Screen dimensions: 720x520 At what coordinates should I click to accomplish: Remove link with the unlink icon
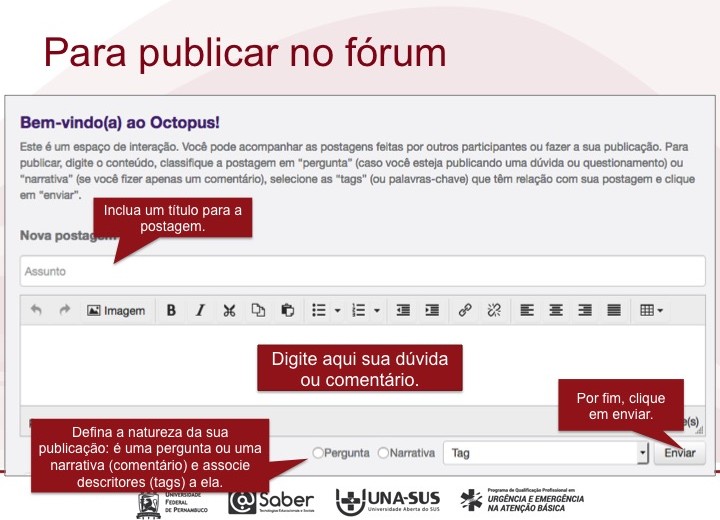[493, 311]
